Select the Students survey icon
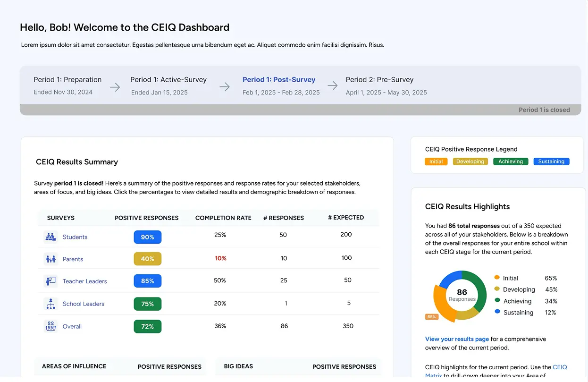The width and height of the screenshot is (588, 382). tap(50, 237)
